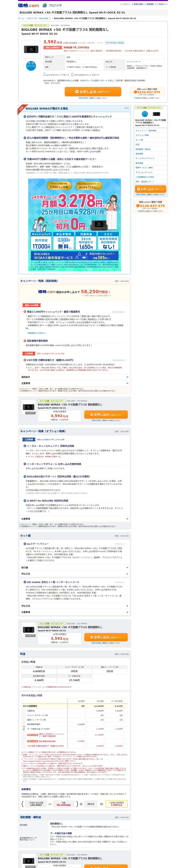Viewport: 186px width, 868px height.
Task: Click the auスマホとセットでおトク phone icon
Action: point(45,75)
